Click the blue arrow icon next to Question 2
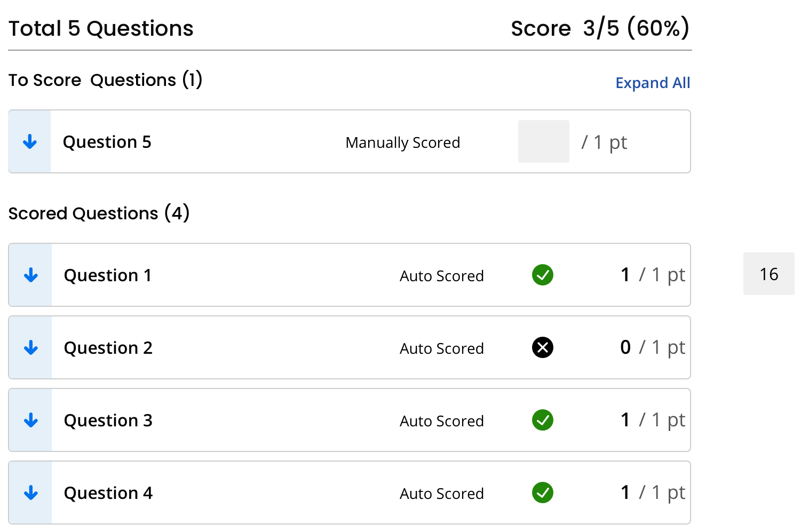Screen dimensions: 801x532 tap(30, 347)
